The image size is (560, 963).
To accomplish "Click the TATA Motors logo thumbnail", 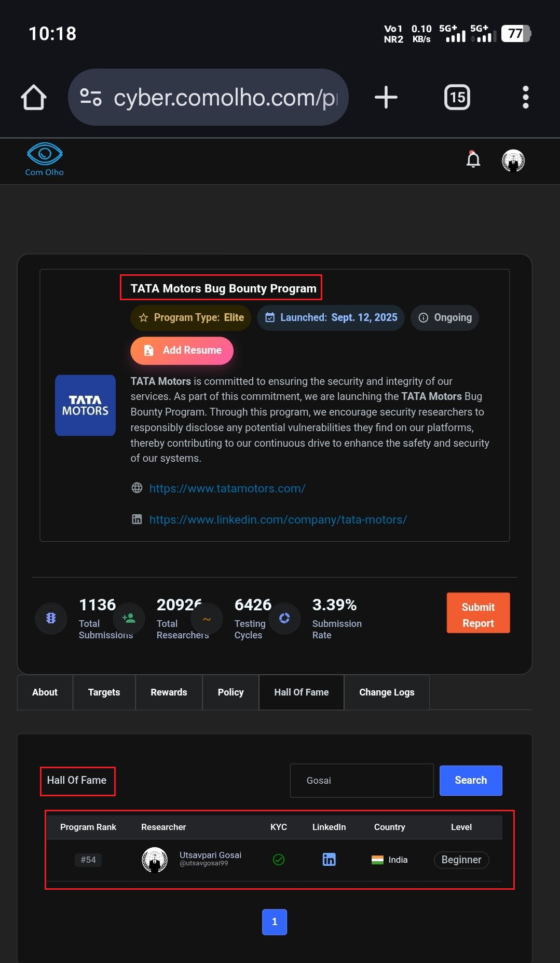I will [85, 405].
